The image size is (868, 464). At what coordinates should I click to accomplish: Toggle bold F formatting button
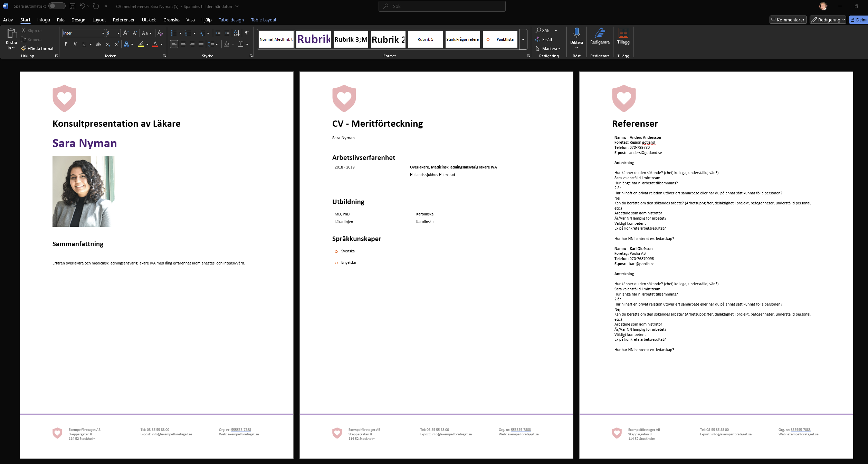tap(66, 44)
